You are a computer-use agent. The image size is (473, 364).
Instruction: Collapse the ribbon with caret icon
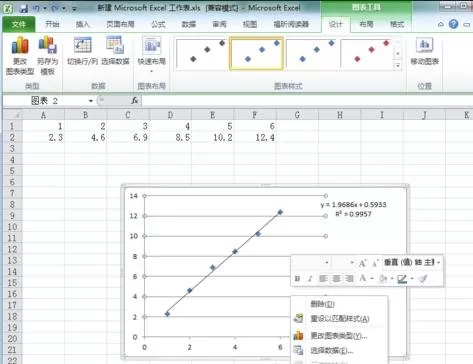[441, 24]
